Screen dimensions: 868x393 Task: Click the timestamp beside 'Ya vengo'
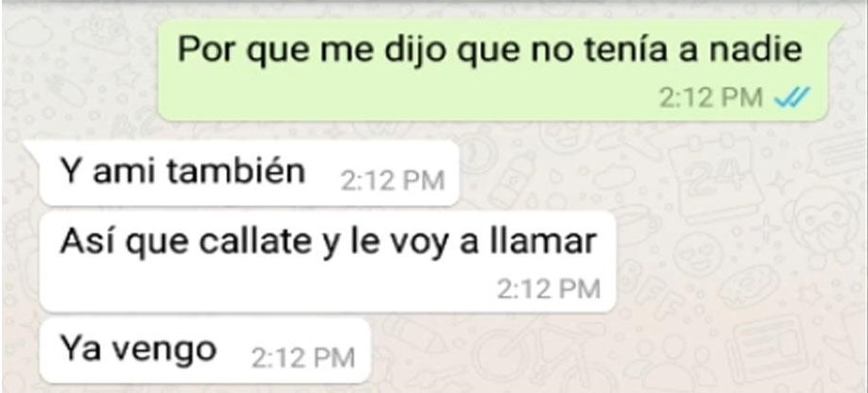(302, 358)
